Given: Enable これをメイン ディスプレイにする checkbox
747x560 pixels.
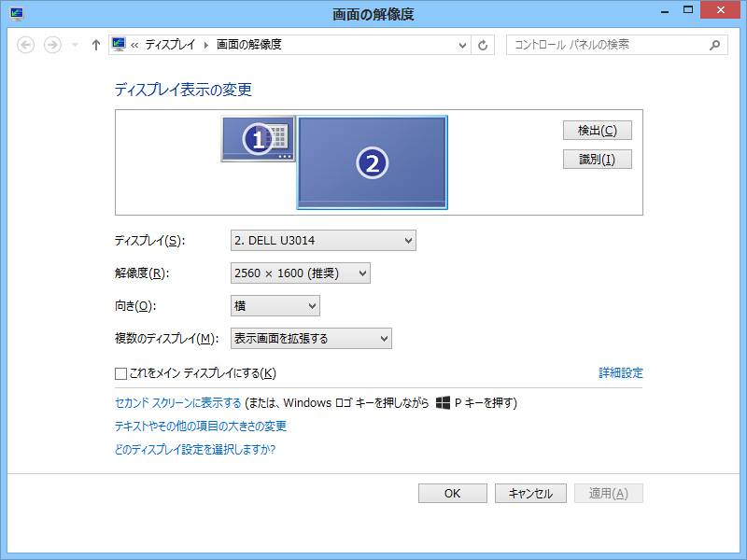Looking at the screenshot, I should pyautogui.click(x=120, y=373).
